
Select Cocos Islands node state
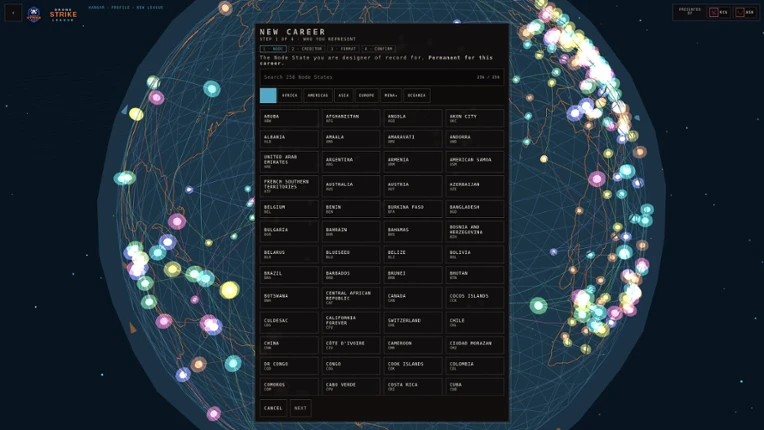pyautogui.click(x=475, y=298)
